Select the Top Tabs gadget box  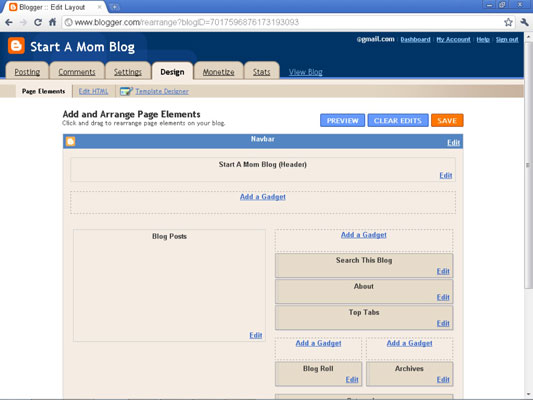click(x=364, y=318)
